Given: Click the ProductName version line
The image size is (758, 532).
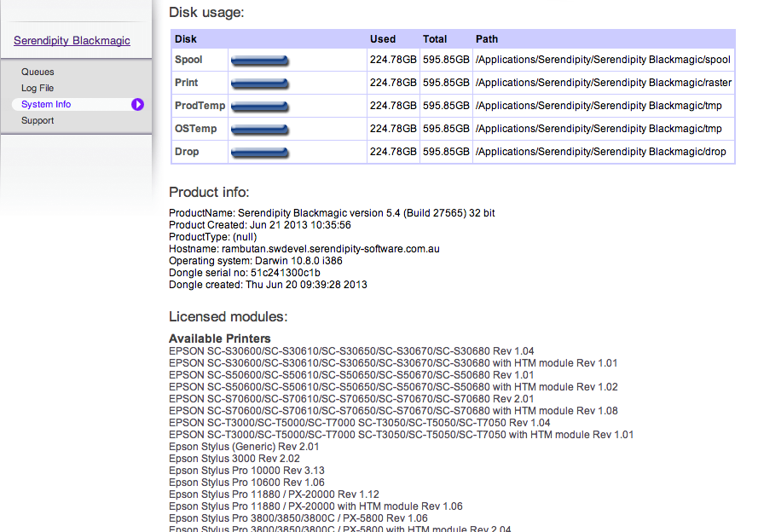Looking at the screenshot, I should pyautogui.click(x=332, y=213).
